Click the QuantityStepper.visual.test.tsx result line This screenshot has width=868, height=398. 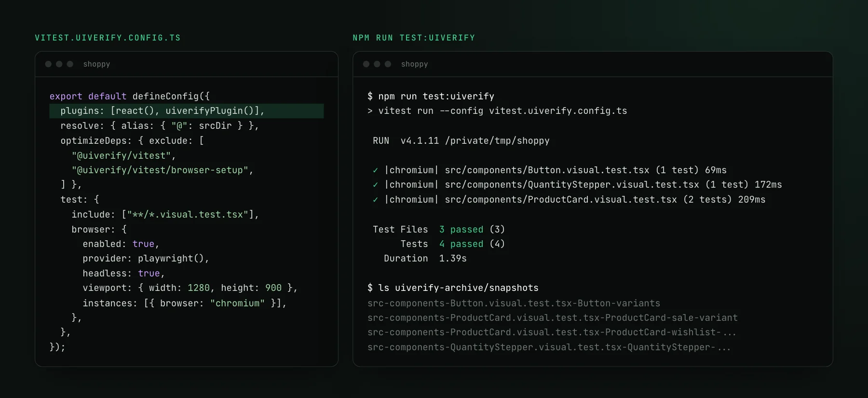(x=577, y=185)
